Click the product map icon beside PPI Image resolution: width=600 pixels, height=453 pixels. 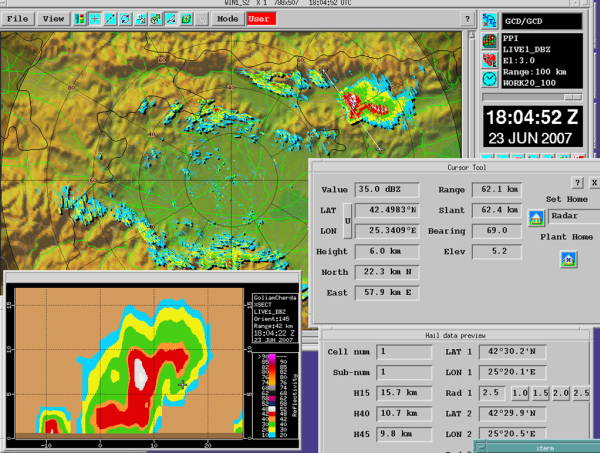490,41
